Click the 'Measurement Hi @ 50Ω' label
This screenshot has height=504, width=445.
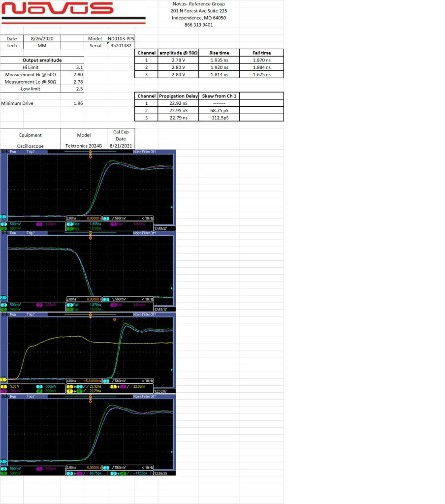31,75
